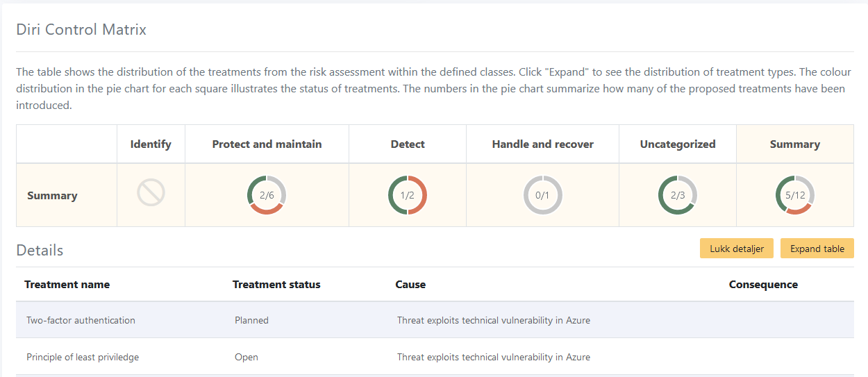
Task: Click the Treatment status column header
Action: click(x=276, y=285)
